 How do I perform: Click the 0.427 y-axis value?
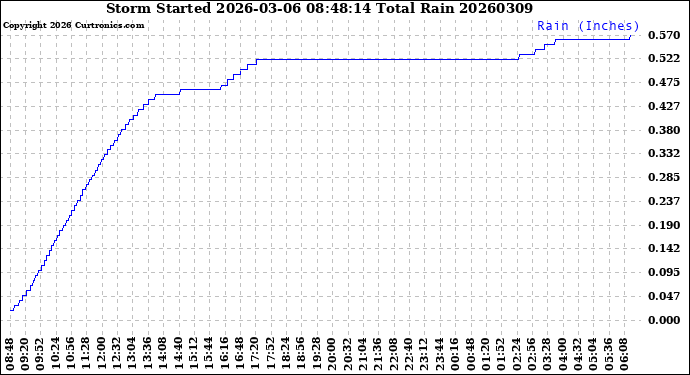(x=664, y=106)
